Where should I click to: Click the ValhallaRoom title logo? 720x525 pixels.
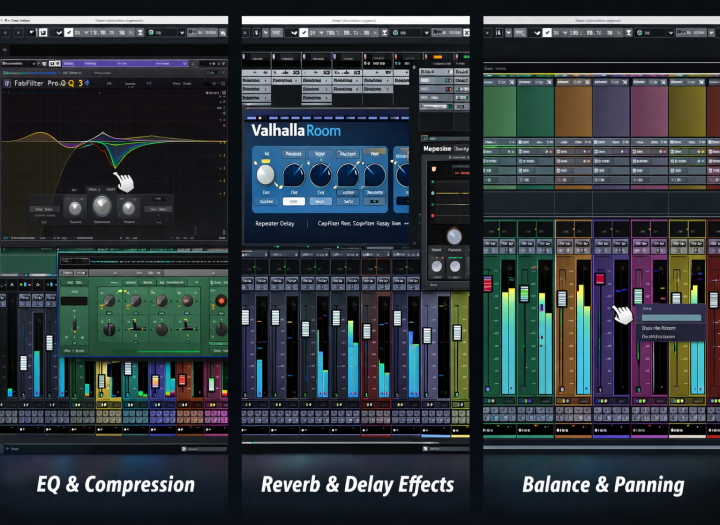point(295,130)
